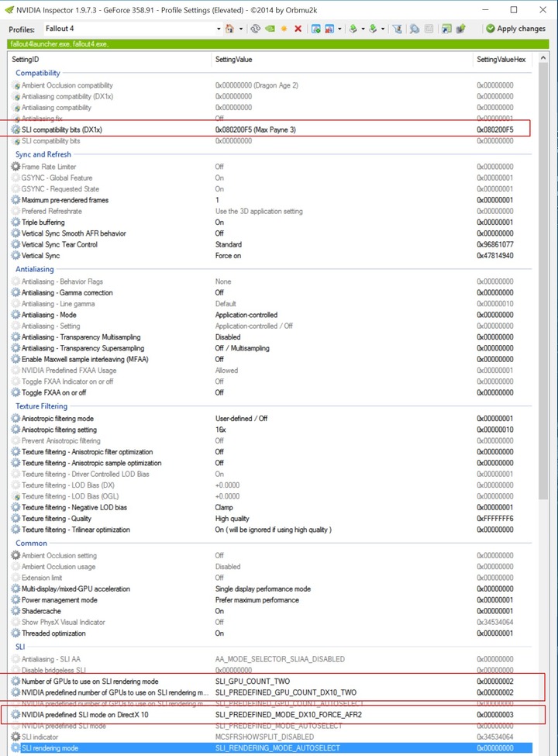
Task: Select the Antialiasing - Transparency Supersampling row
Action: (x=272, y=348)
